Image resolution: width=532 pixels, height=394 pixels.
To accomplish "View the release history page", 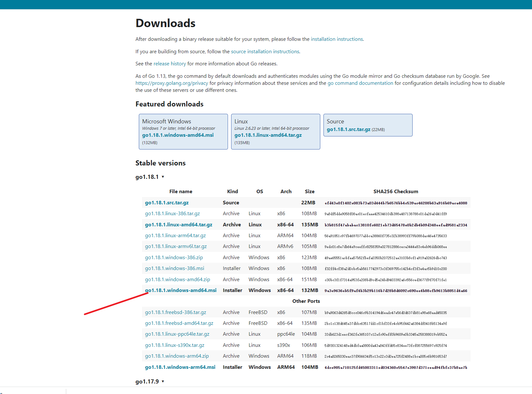I will 169,63.
